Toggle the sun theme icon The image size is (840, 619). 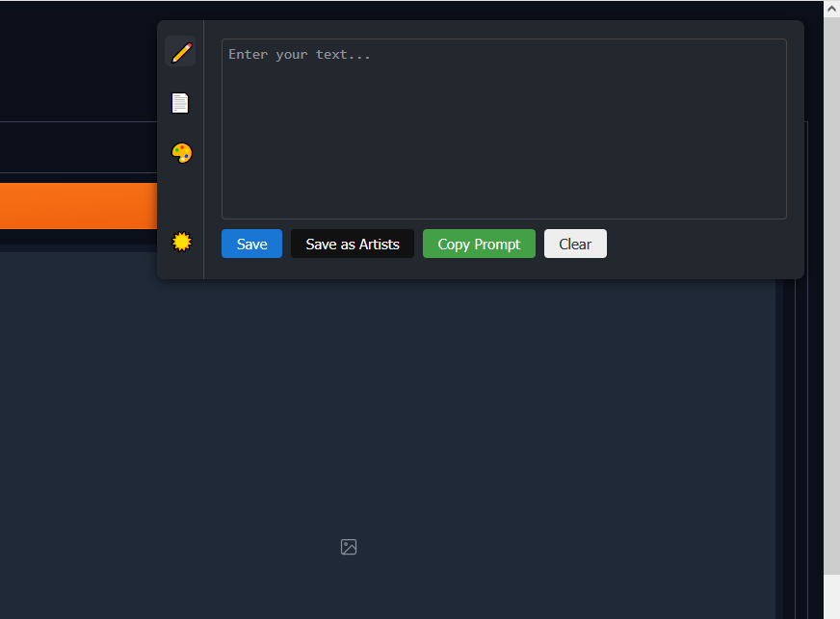click(182, 242)
